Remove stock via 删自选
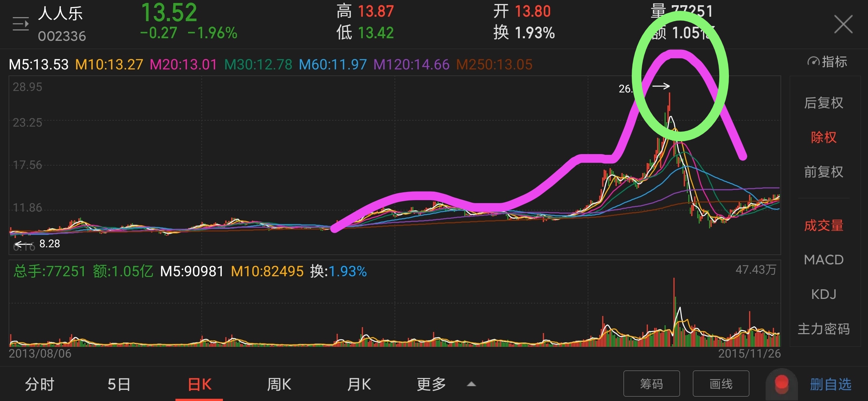The width and height of the screenshot is (868, 401). [831, 384]
